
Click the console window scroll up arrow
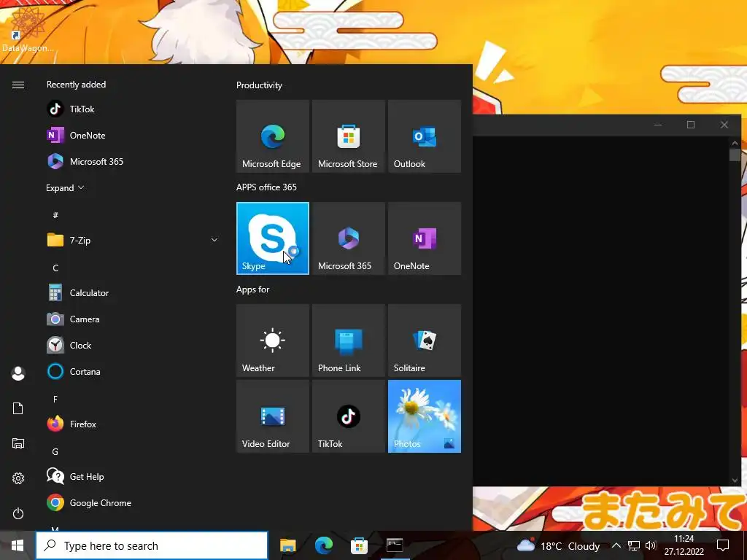click(x=735, y=143)
